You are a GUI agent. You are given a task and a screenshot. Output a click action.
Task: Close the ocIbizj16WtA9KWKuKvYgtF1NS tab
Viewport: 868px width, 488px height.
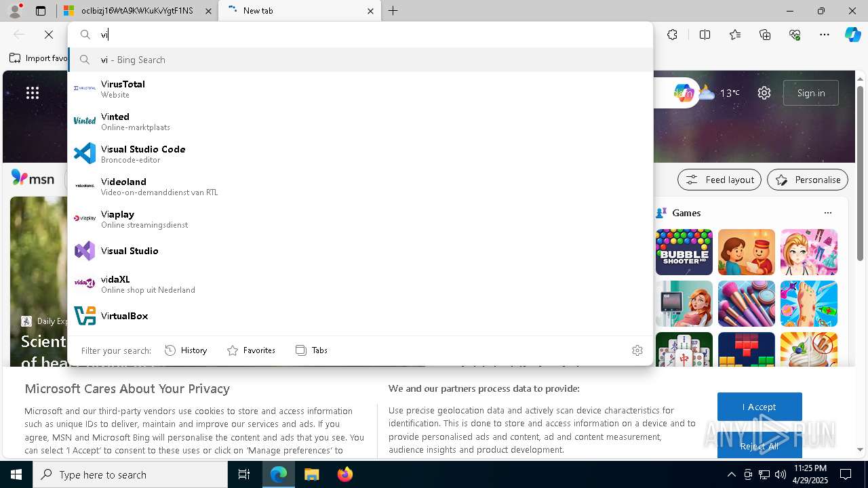(x=208, y=11)
